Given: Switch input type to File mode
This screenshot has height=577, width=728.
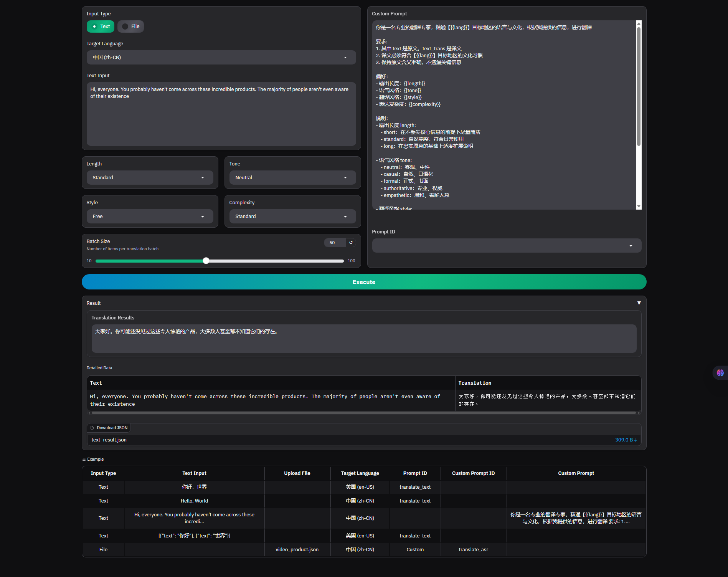Looking at the screenshot, I should coord(130,26).
